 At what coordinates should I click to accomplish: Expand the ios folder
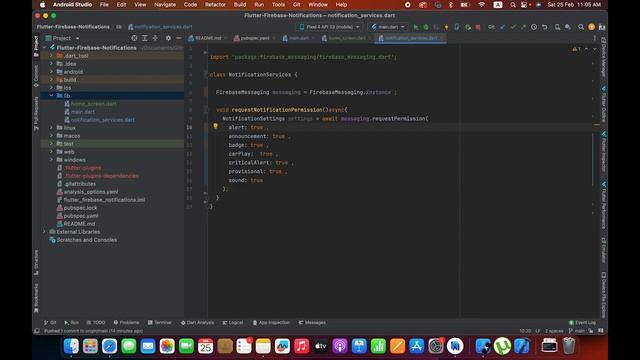51,88
